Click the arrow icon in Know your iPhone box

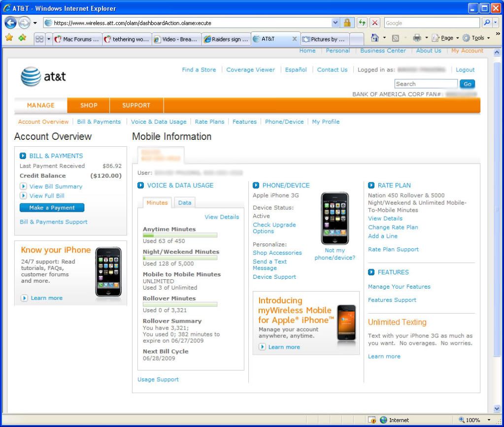25,298
